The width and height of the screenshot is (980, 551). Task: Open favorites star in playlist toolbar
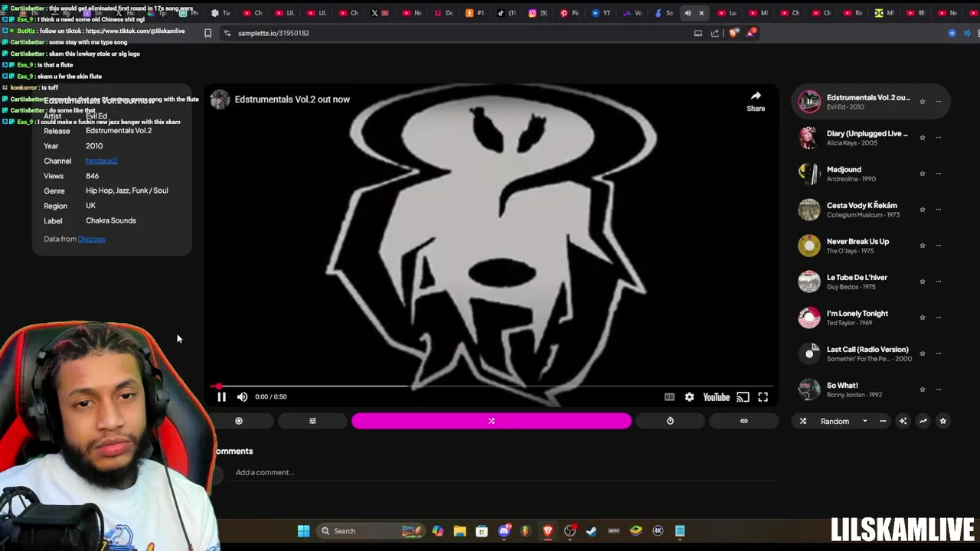click(942, 421)
